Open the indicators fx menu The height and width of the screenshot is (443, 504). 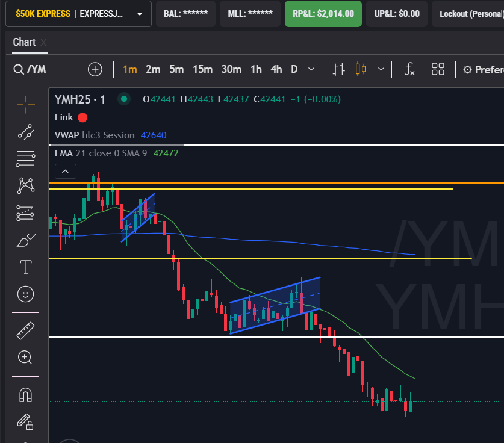pos(409,69)
